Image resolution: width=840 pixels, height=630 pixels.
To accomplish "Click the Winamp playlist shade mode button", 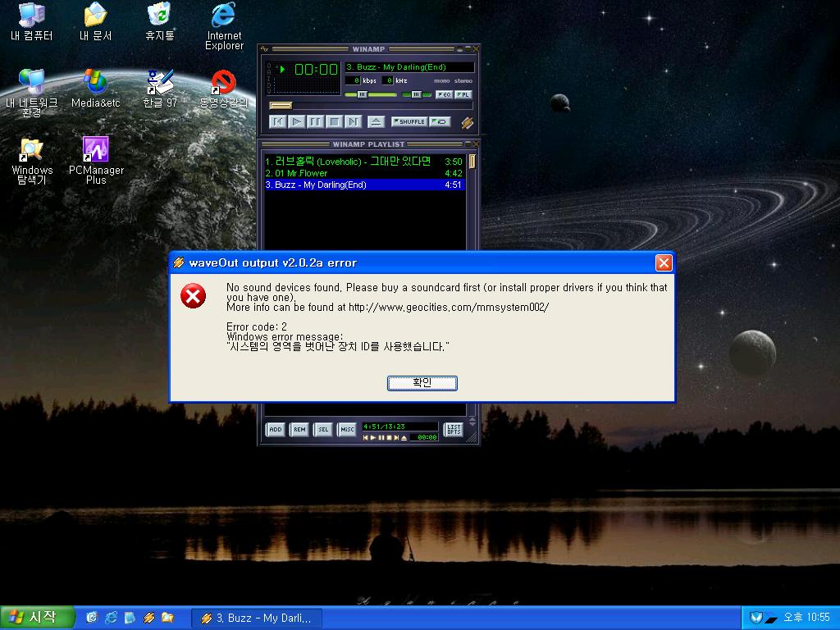I will [x=468, y=144].
